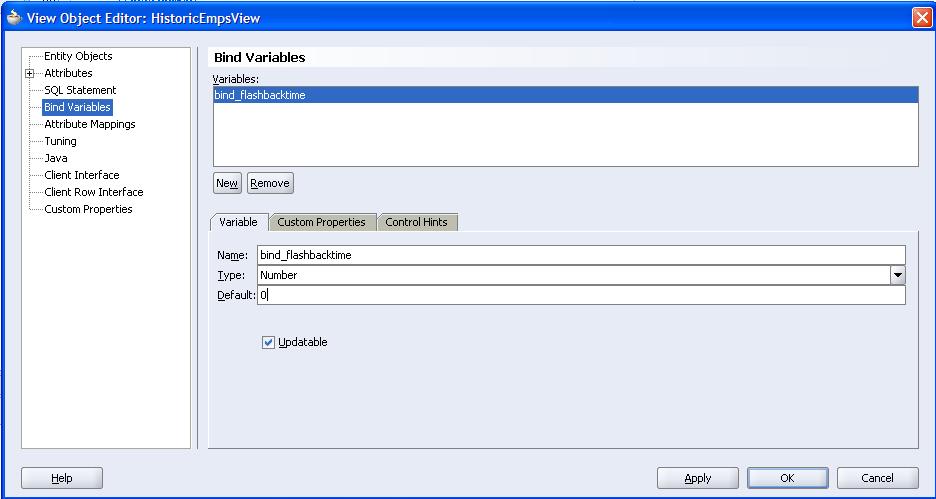Open the Java settings node
Image resolution: width=936 pixels, height=499 pixels.
pyautogui.click(x=56, y=158)
